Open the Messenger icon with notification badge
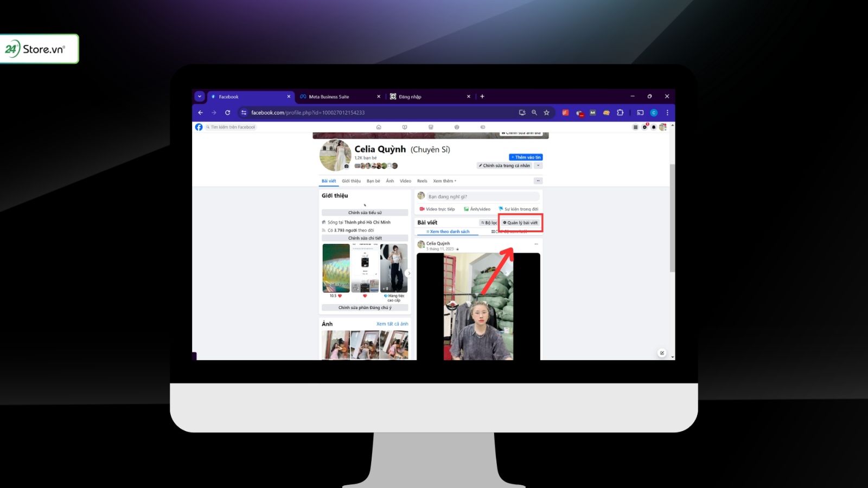This screenshot has height=488, width=868. tap(644, 127)
